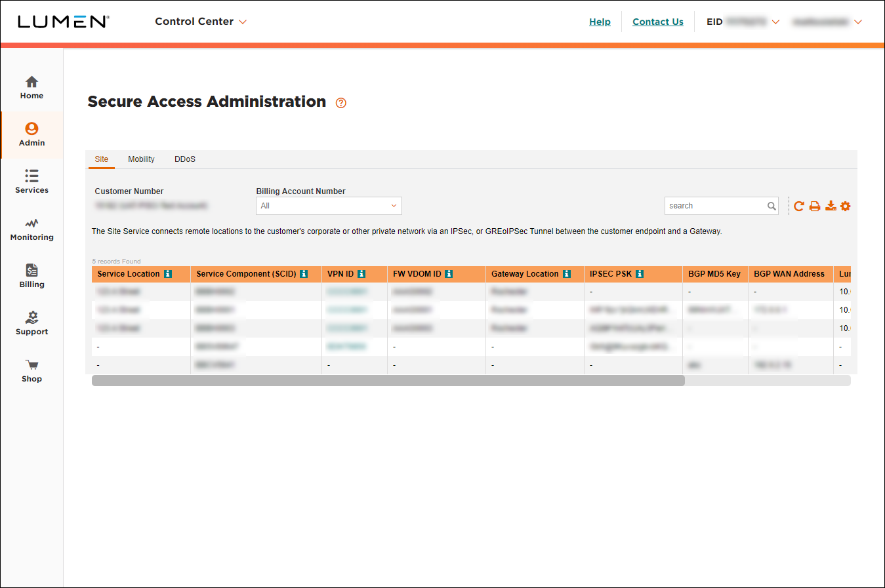Show info for FW VDOM ID column
Screen dimensions: 885x588
(x=449, y=274)
